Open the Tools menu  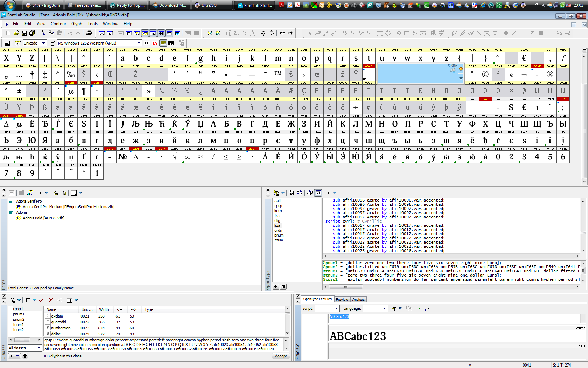point(92,24)
